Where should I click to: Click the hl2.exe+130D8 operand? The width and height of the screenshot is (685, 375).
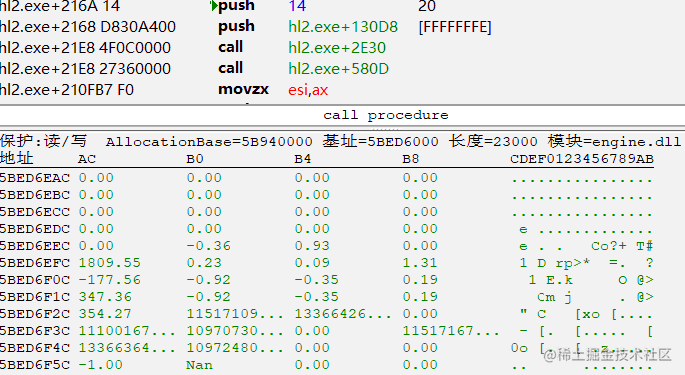[343, 27]
